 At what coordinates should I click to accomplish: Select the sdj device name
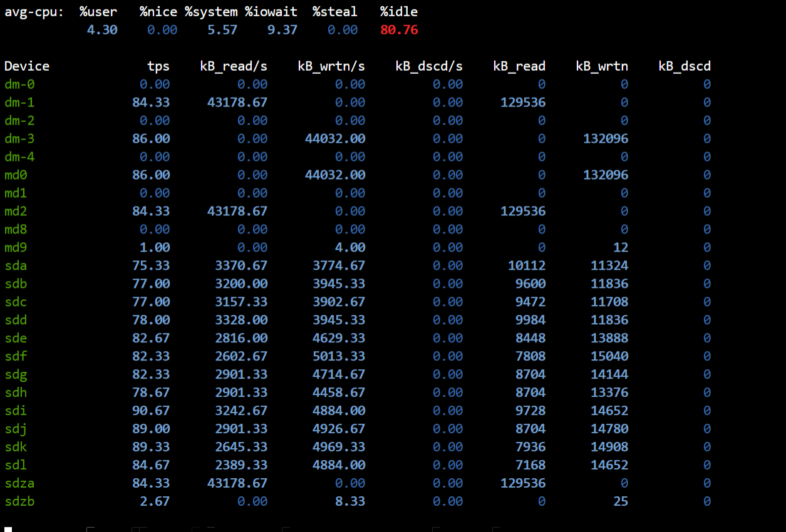tap(16, 429)
